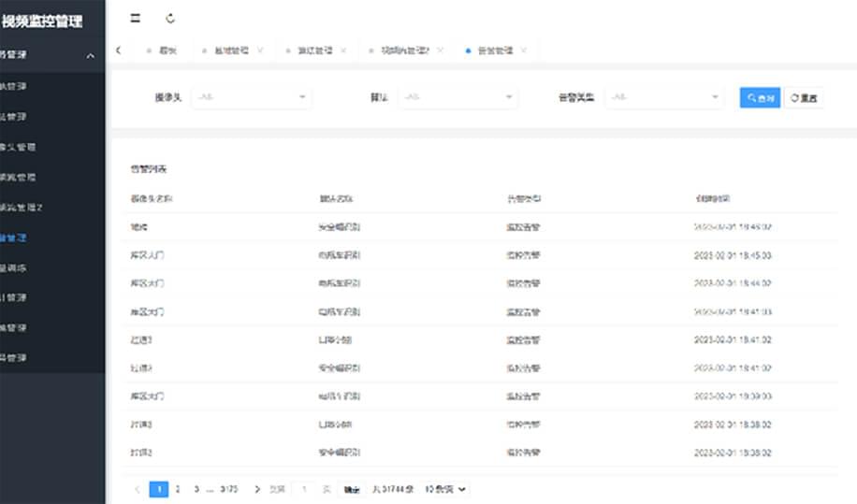Click the 确定 button in the pagination

352,489
